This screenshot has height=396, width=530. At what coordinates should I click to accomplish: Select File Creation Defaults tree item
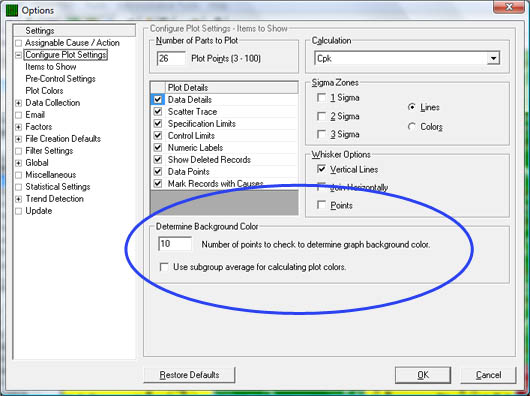(x=63, y=139)
